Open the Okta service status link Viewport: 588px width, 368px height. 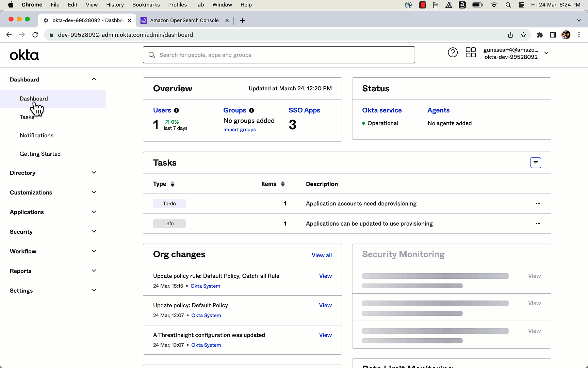click(382, 110)
